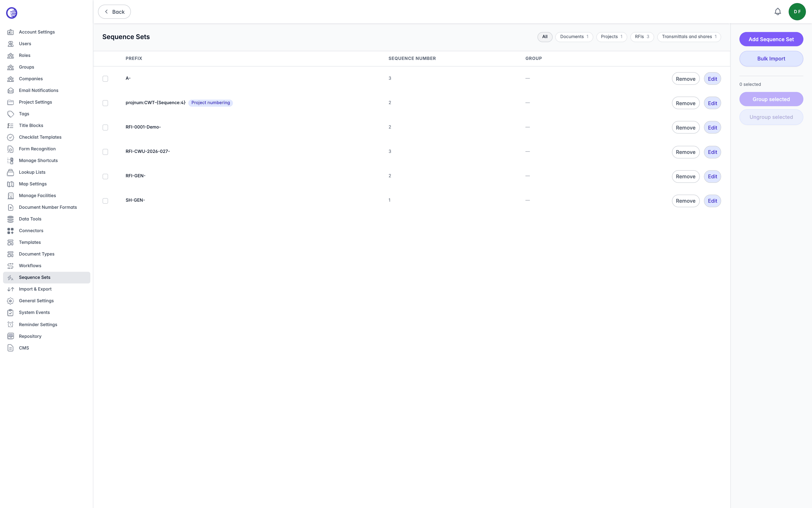Click the Checklist Templates check icon

click(x=11, y=137)
